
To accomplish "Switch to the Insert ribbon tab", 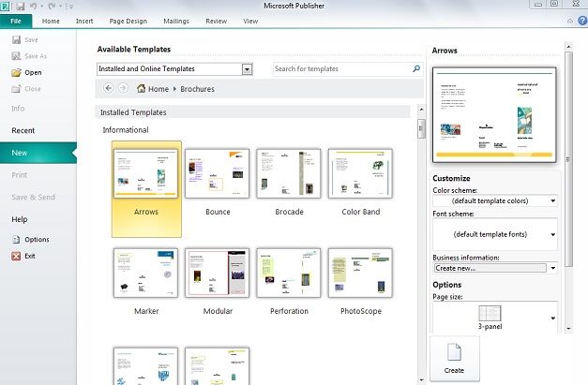I will (84, 22).
